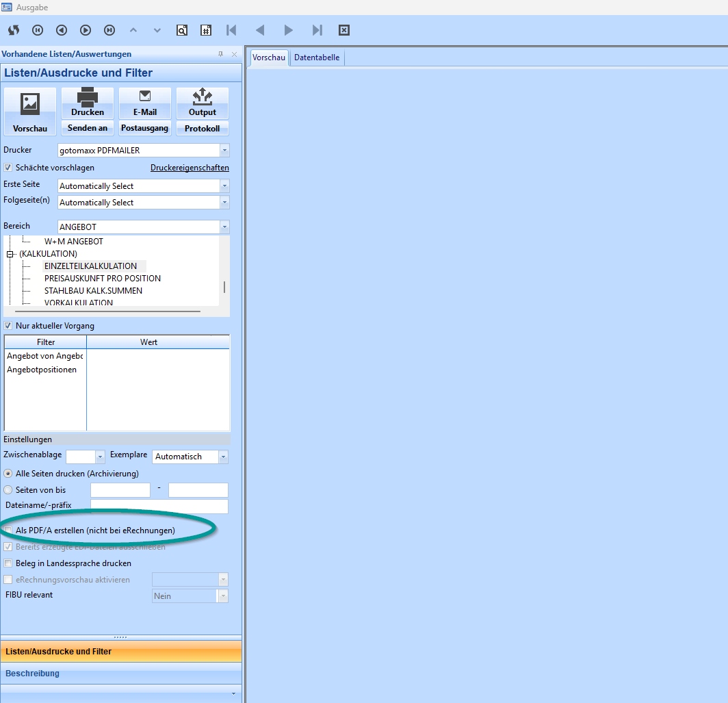The image size is (728, 703).
Task: Jump to first record using circled skip-back icon
Action: point(38,30)
